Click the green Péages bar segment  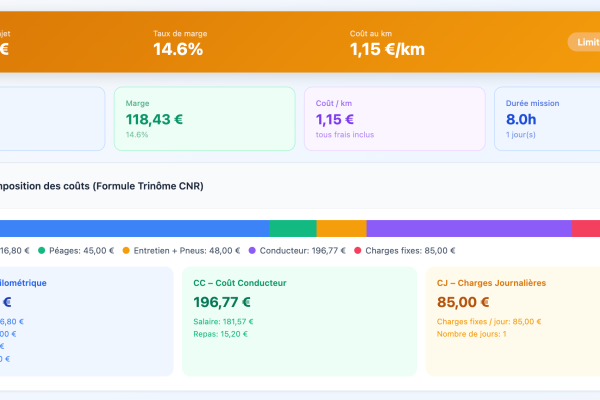tap(293, 228)
